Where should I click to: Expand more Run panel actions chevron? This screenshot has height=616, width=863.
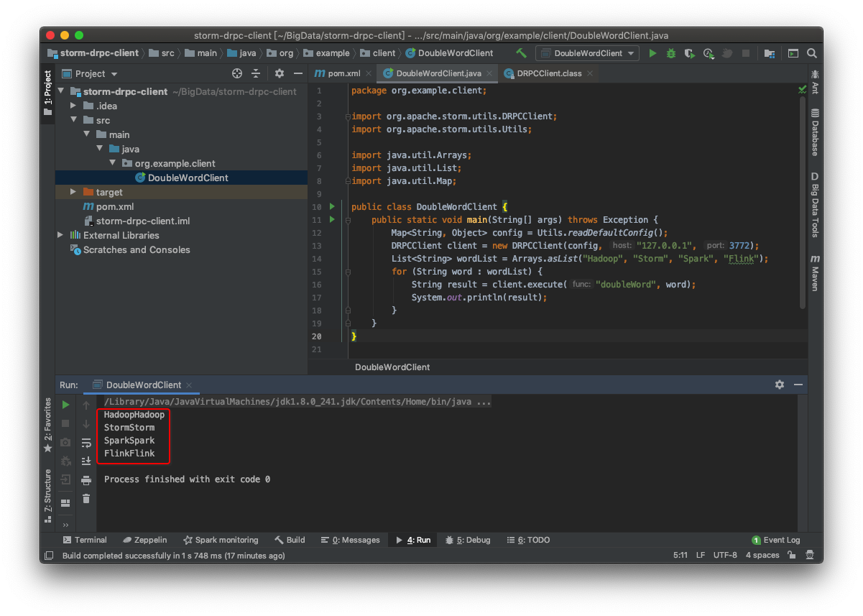tap(65, 525)
